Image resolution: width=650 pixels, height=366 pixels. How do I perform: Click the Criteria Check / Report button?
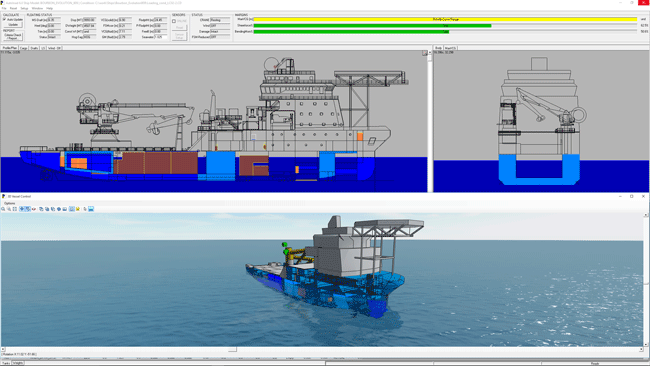(x=13, y=36)
